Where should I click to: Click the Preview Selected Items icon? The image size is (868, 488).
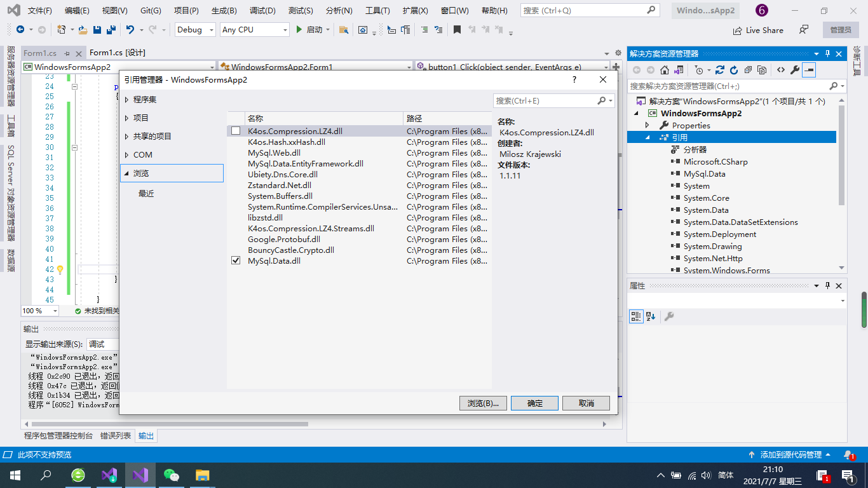click(x=809, y=70)
